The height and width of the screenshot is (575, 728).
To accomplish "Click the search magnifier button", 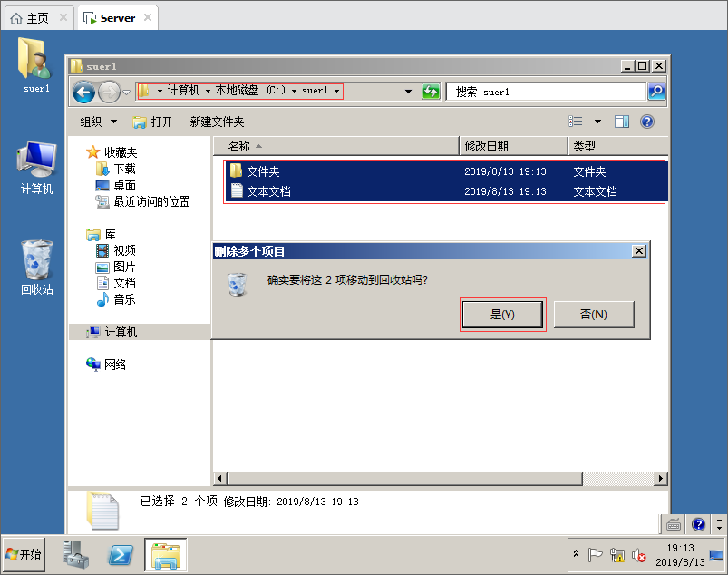I will tap(656, 92).
